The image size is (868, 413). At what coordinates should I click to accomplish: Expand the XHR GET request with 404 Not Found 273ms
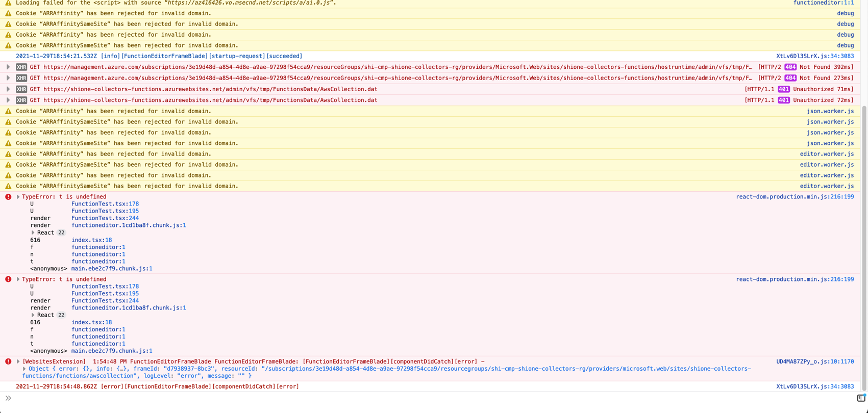point(8,78)
